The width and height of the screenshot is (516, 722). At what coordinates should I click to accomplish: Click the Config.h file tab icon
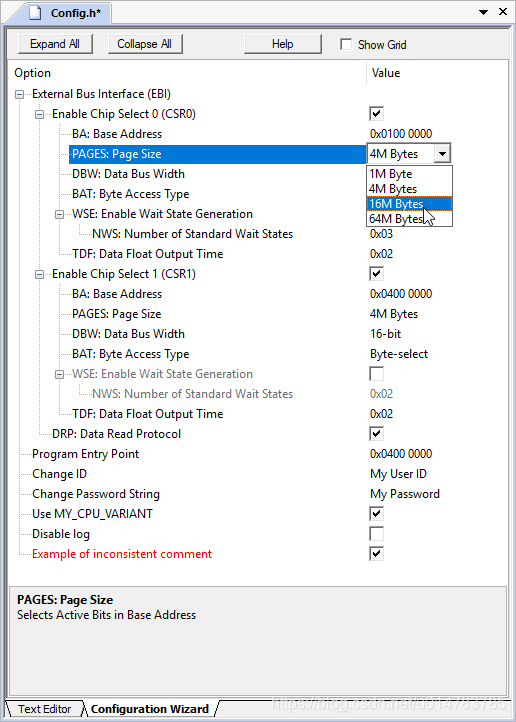pos(35,12)
